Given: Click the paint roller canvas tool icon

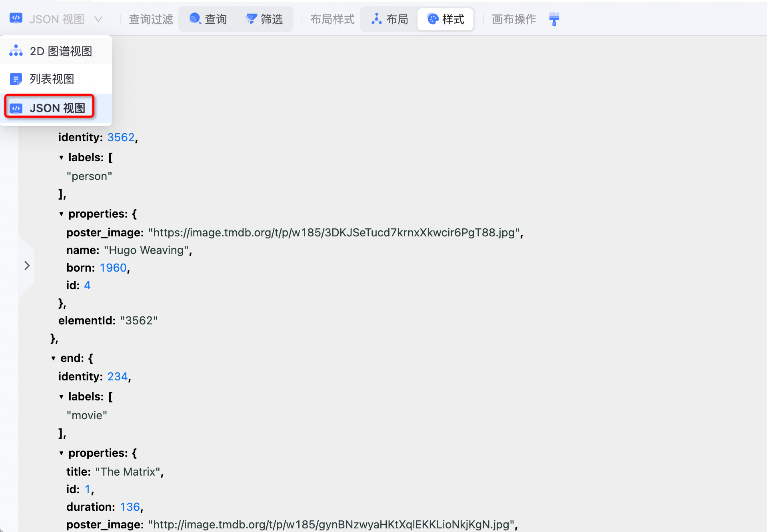Looking at the screenshot, I should pyautogui.click(x=554, y=19).
